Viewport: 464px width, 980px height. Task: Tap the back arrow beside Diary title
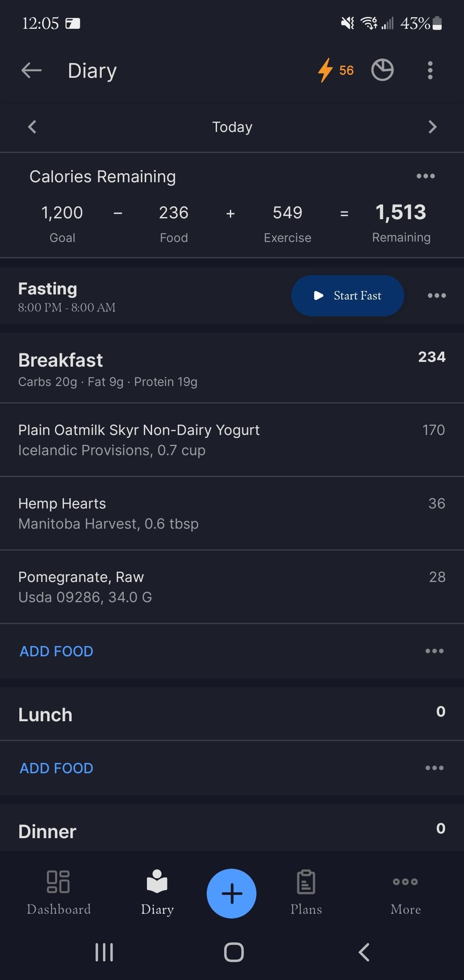tap(31, 70)
